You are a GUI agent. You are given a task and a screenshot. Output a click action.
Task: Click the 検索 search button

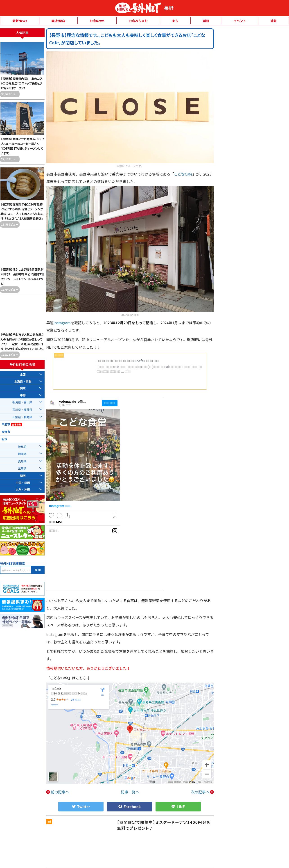click(38, 570)
